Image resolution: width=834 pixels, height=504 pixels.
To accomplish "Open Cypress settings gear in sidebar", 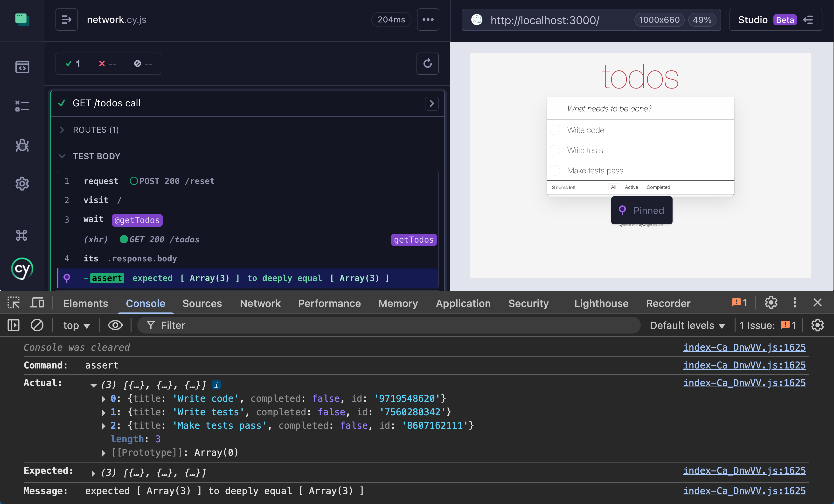I will [x=22, y=184].
